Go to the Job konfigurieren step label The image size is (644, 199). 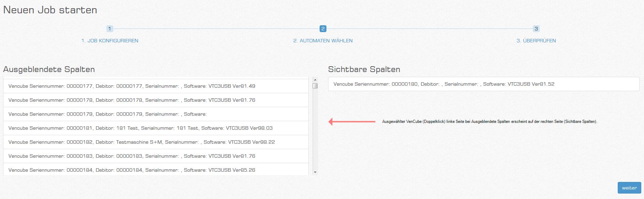[x=110, y=41]
